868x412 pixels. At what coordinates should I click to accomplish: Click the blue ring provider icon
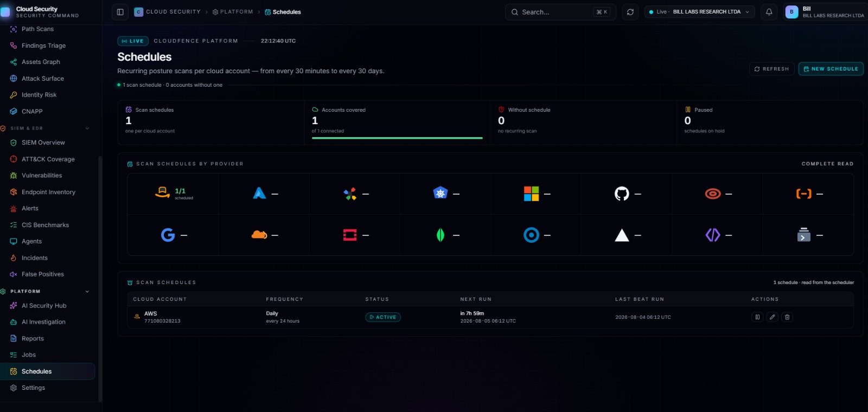pyautogui.click(x=531, y=235)
